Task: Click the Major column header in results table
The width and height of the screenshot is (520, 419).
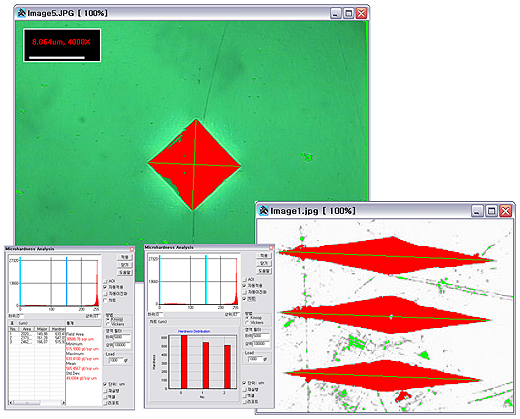Action: (42, 329)
